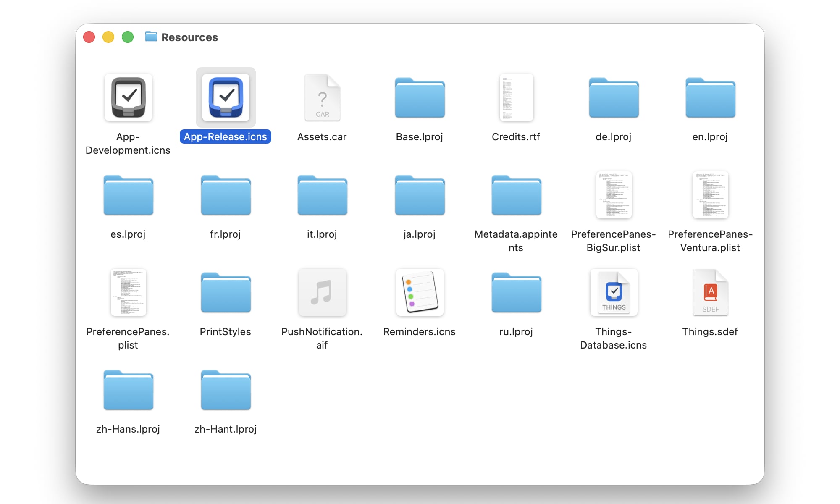Open the Metadata.appintents folder
Viewport: 840px width, 504px height.
click(x=516, y=195)
